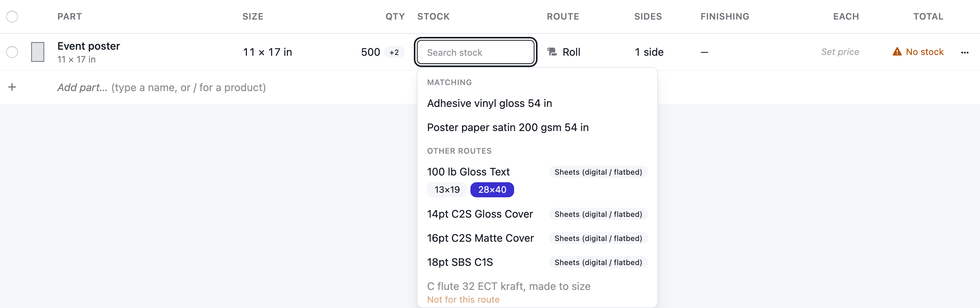Click the No stock warning triangle icon
980x308 pixels.
pyautogui.click(x=897, y=52)
